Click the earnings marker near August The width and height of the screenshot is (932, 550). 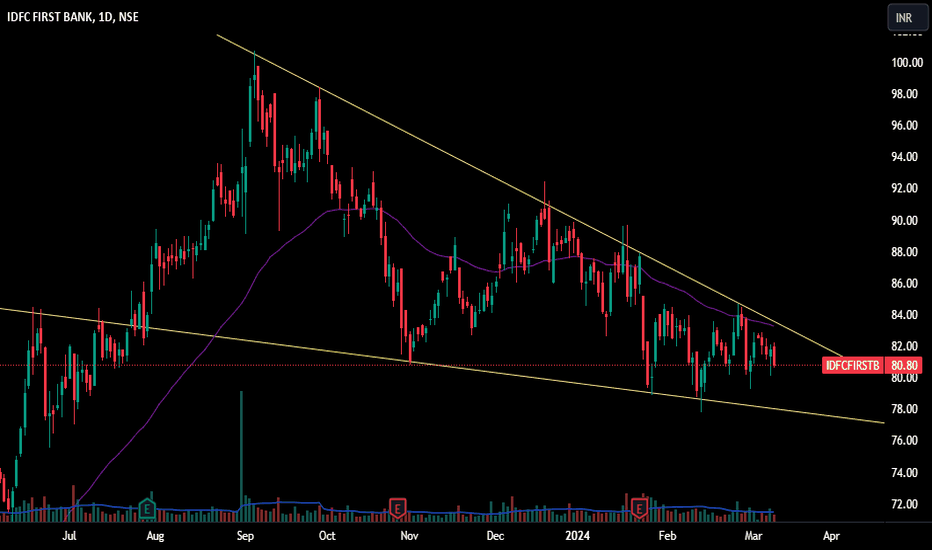click(x=147, y=508)
